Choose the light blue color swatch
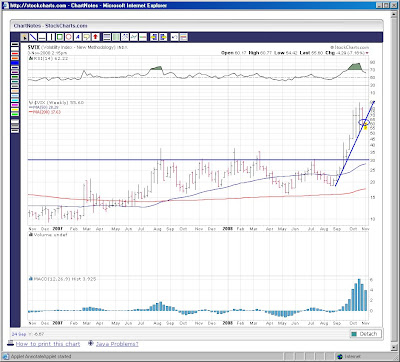Viewport: 400px width, 362px height. pos(15,96)
